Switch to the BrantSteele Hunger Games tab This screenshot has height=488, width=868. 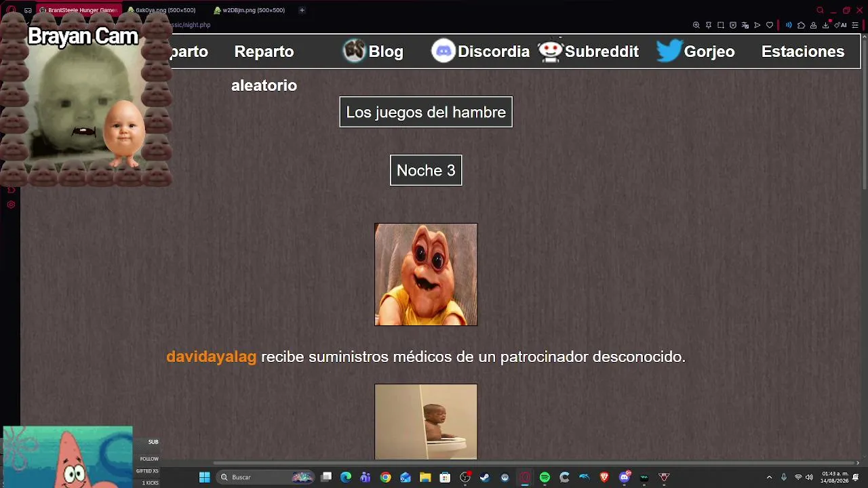(78, 10)
